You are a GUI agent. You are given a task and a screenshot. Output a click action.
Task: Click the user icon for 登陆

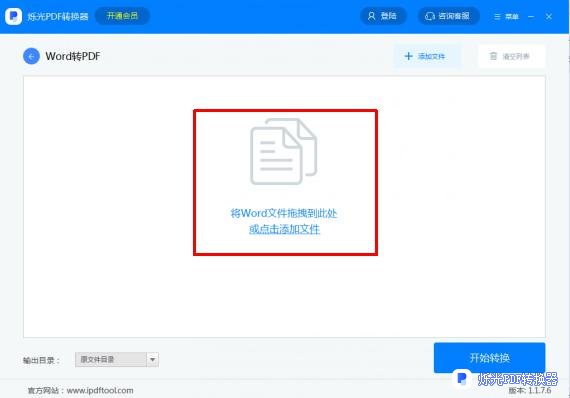click(371, 16)
